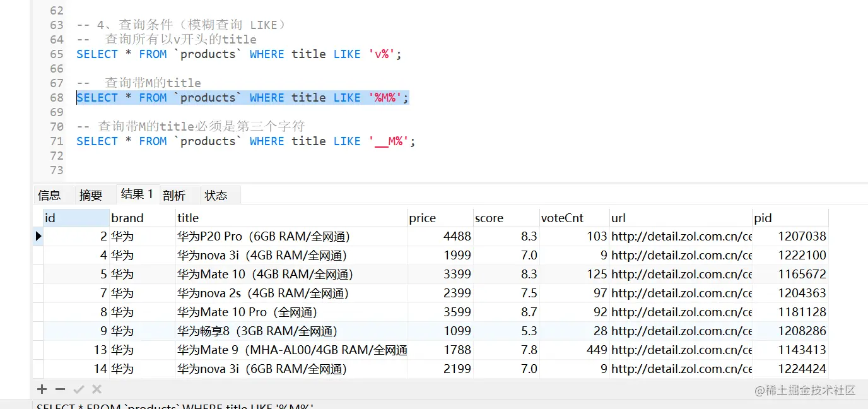This screenshot has width=868, height=409.
Task: Place cursor in the LIKE '__M%' query on line 71
Action: [x=246, y=141]
